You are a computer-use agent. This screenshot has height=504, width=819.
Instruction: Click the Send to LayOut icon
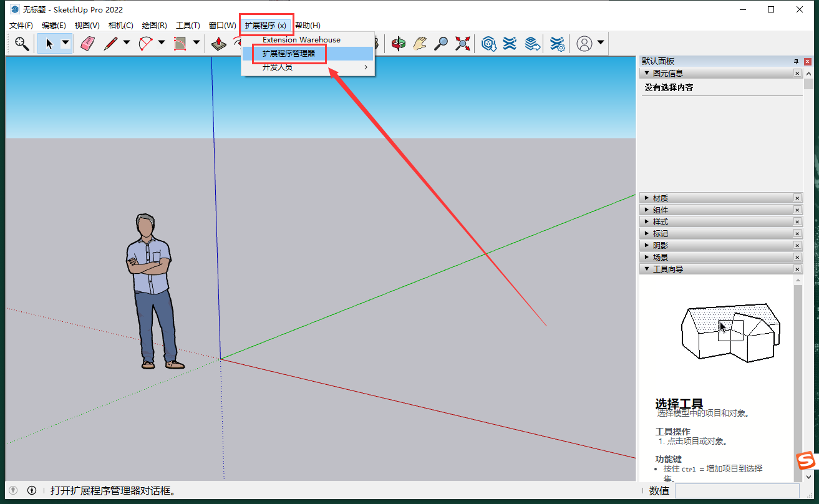tap(531, 43)
